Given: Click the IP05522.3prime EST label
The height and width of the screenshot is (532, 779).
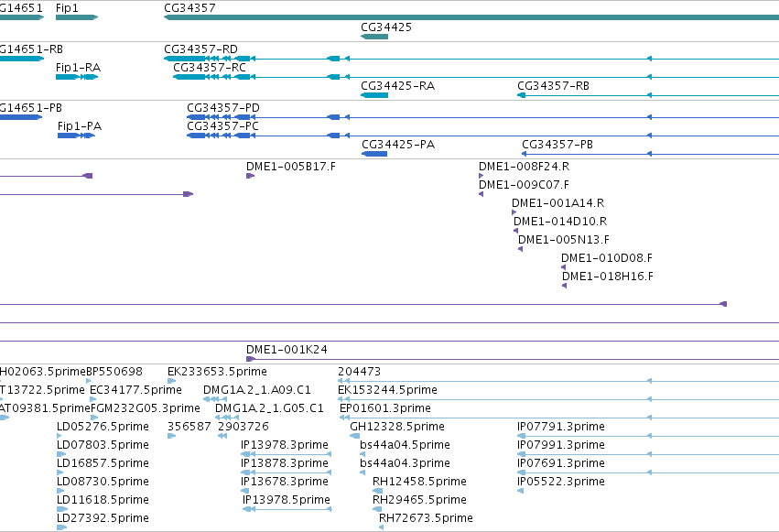Looking at the screenshot, I should (561, 482).
